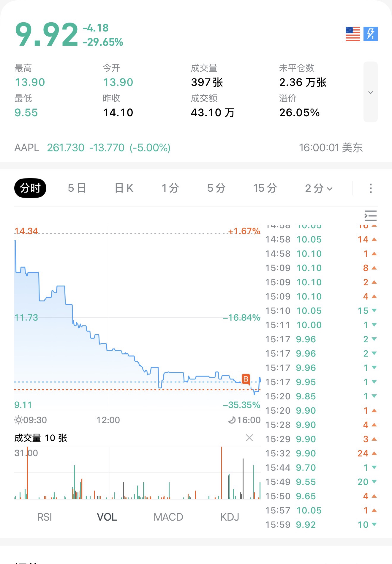Open the three-dot chart options menu
The height and width of the screenshot is (564, 392).
pos(370,188)
